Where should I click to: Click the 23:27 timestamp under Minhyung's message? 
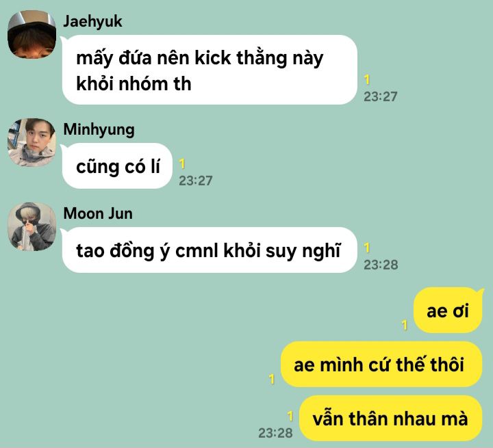point(196,181)
